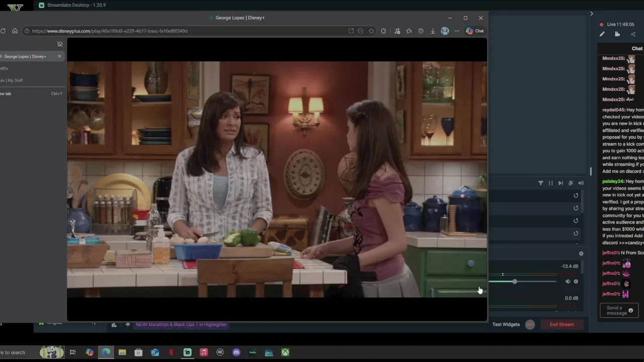Collapse the chat panel chevron
Image resolution: width=644 pixels, height=362 pixels.
[592, 14]
